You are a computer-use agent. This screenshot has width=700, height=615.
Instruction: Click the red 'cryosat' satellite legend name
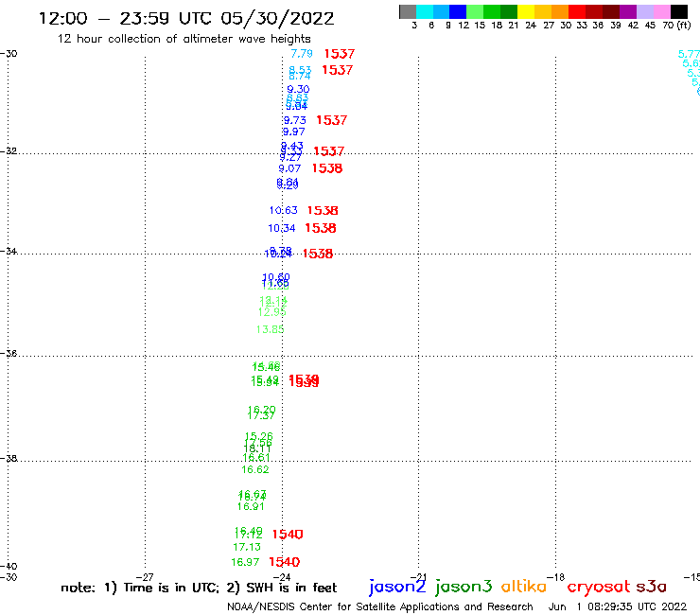[598, 587]
